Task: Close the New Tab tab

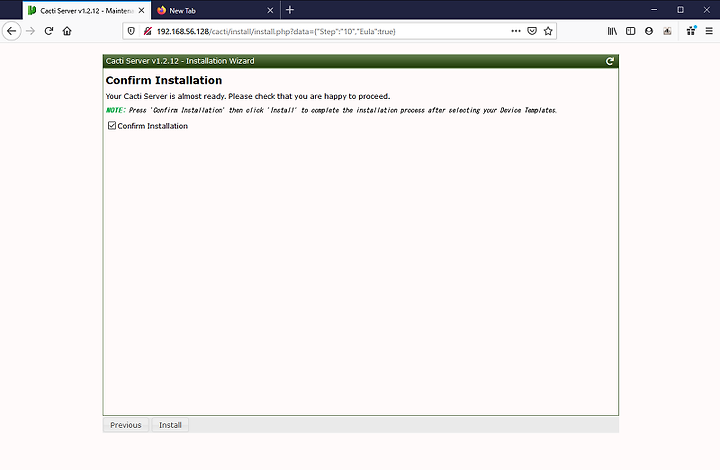Action: tap(270, 10)
